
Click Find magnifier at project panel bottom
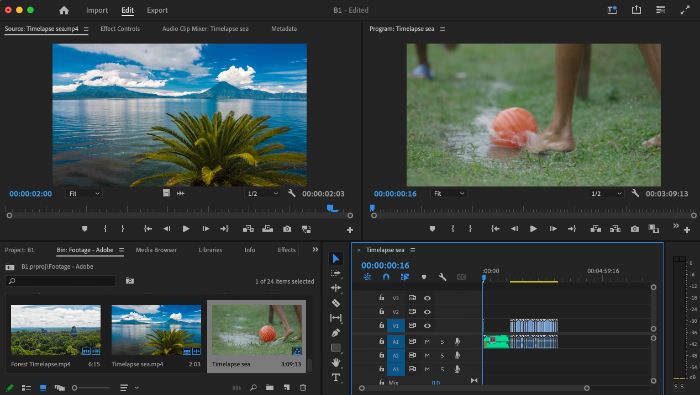tap(253, 387)
